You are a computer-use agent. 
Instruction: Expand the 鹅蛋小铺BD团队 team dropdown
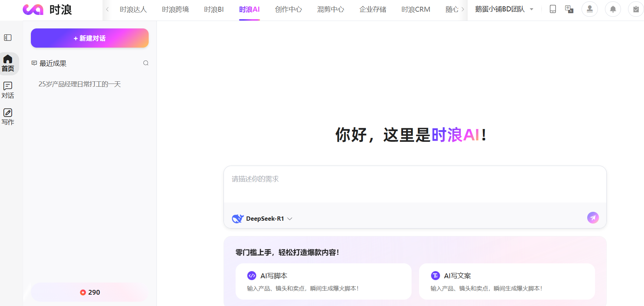pos(505,9)
